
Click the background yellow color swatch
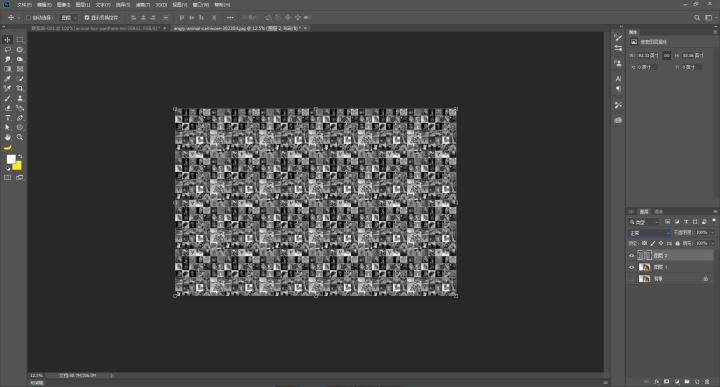click(17, 165)
